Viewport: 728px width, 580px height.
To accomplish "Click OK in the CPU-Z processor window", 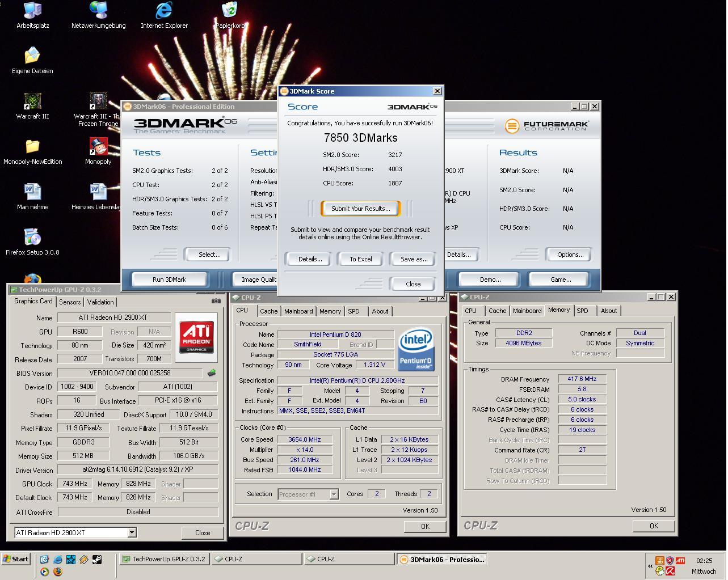I will 425,527.
